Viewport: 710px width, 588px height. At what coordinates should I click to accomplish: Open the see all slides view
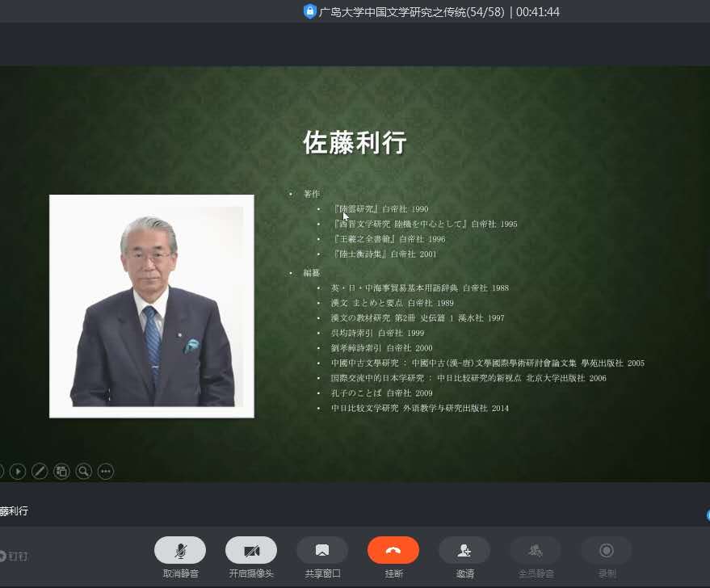click(x=61, y=471)
